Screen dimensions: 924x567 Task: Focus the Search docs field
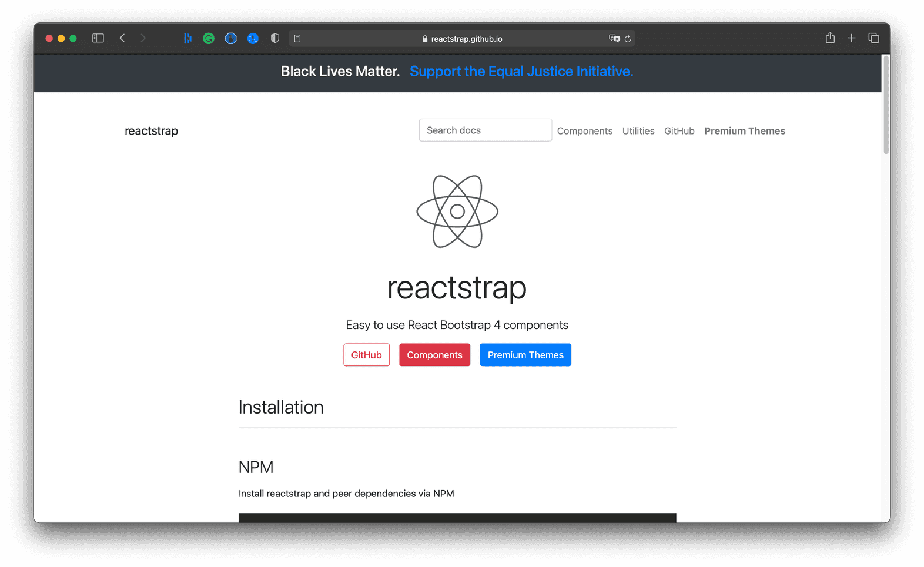coord(486,130)
